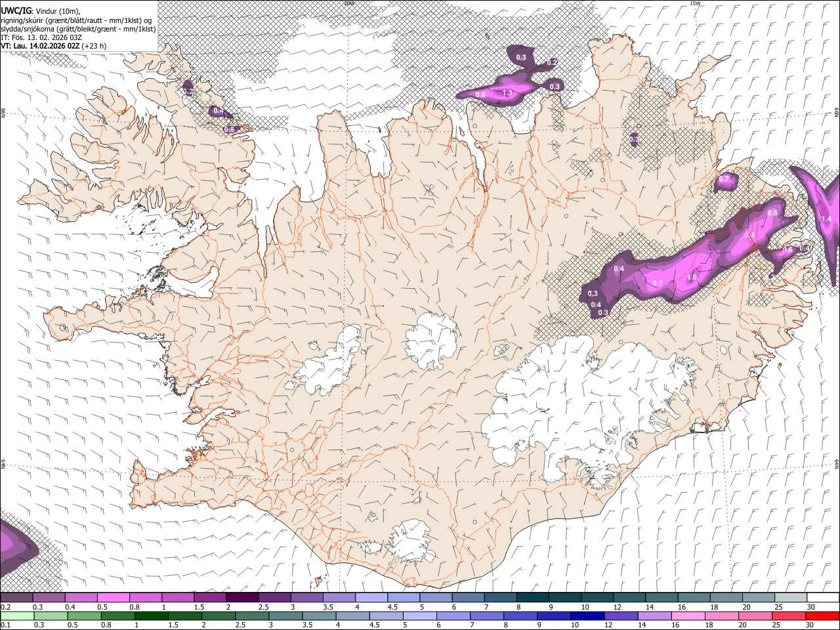The image size is (840, 630).
Task: Click the 0.2 value in the northern offshore patch
Action: (x=552, y=62)
